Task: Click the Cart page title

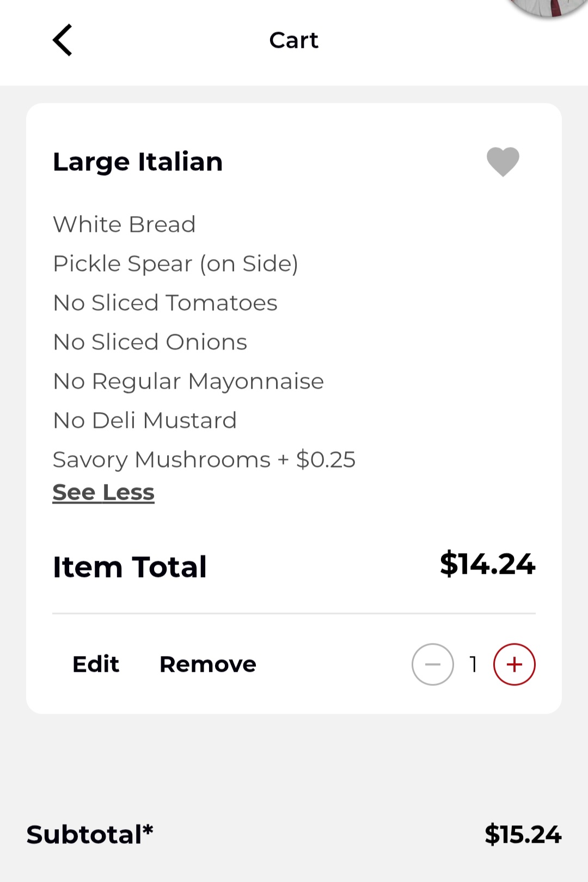Action: coord(293,40)
